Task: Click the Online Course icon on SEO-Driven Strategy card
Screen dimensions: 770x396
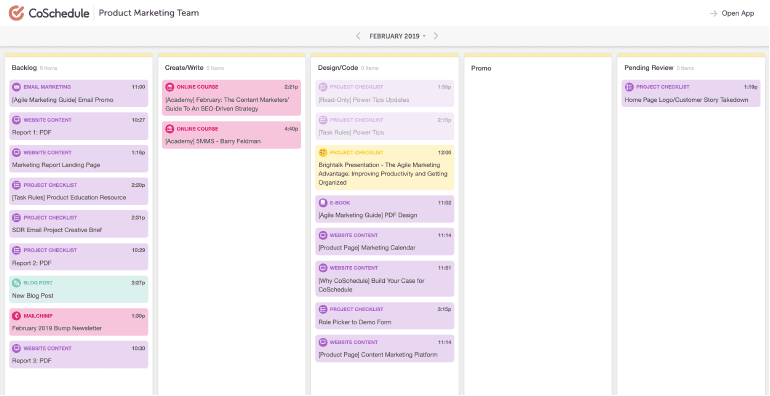Action: [169, 87]
